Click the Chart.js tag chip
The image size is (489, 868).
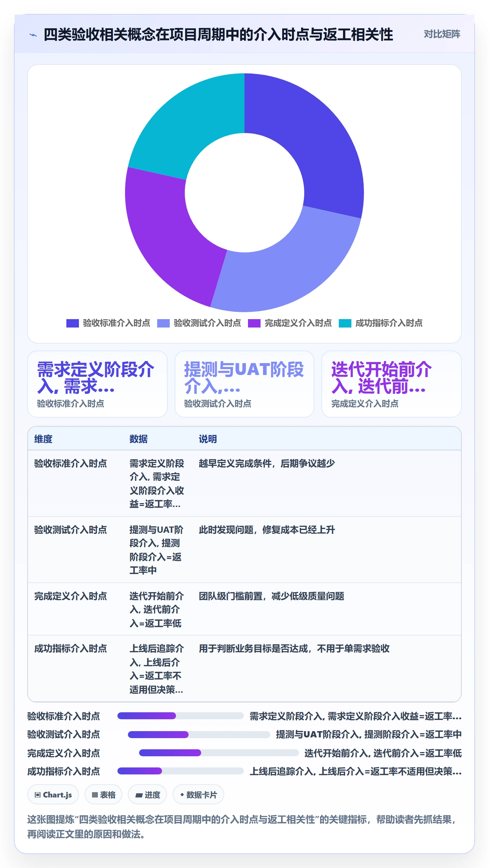coord(53,795)
